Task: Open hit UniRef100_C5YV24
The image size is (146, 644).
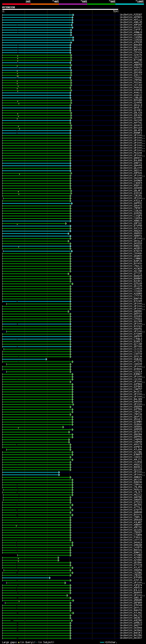Action: (x=131, y=53)
